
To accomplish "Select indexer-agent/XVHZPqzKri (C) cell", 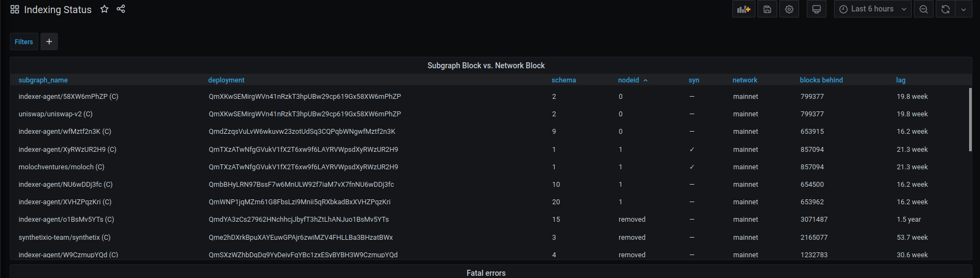I will tap(65, 202).
